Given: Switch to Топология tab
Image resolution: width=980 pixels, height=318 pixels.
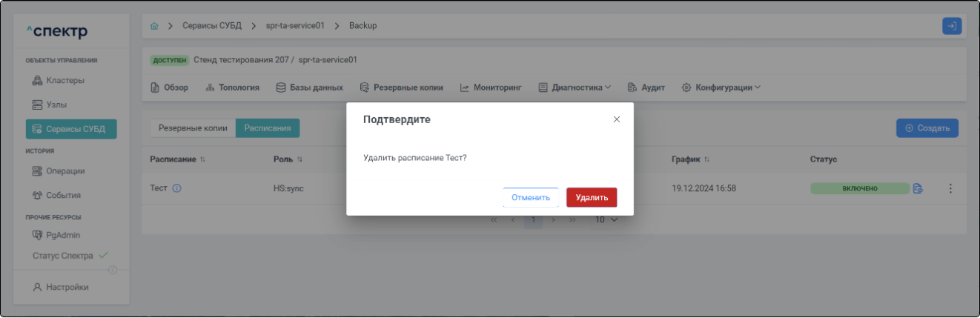Looking at the screenshot, I should pos(232,87).
